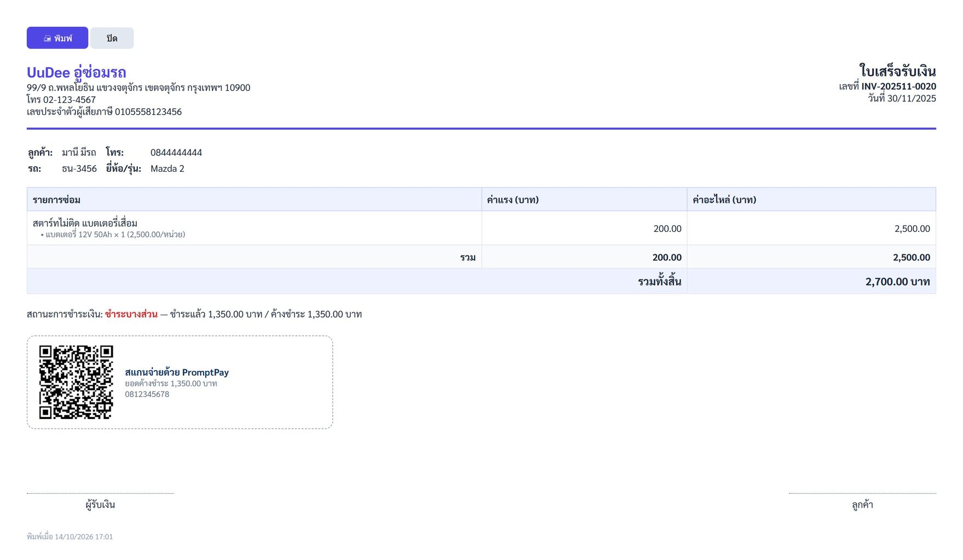
Task: Click the car model Mazda 2
Action: tap(167, 168)
